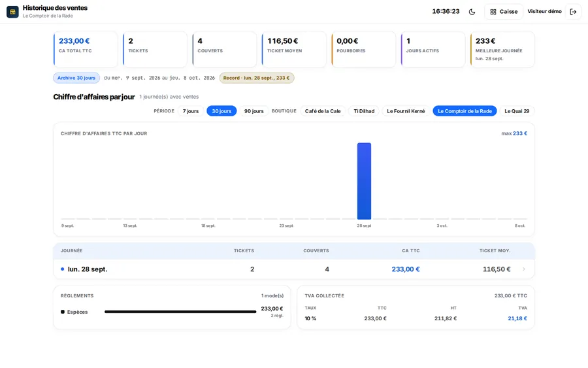Viewport: 588px width, 368px height.
Task: Click the Meilleure Journée 233 € card
Action: coord(502,50)
